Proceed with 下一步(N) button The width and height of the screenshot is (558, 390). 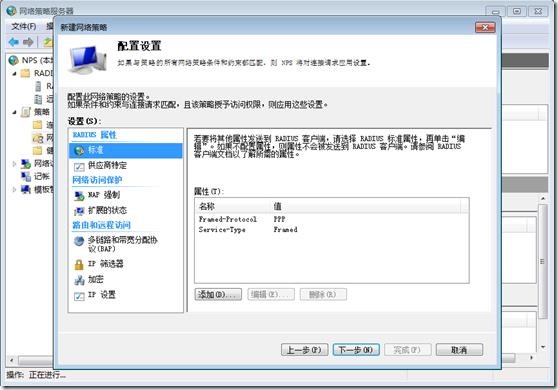coord(356,350)
